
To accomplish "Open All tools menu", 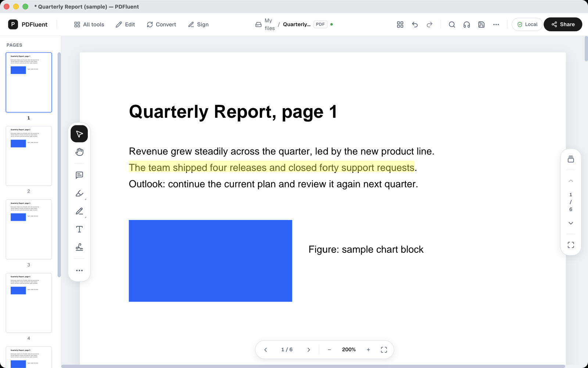I will [89, 24].
